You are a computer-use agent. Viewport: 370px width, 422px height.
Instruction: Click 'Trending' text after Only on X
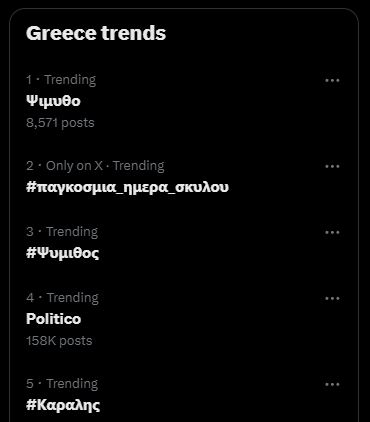(x=139, y=166)
